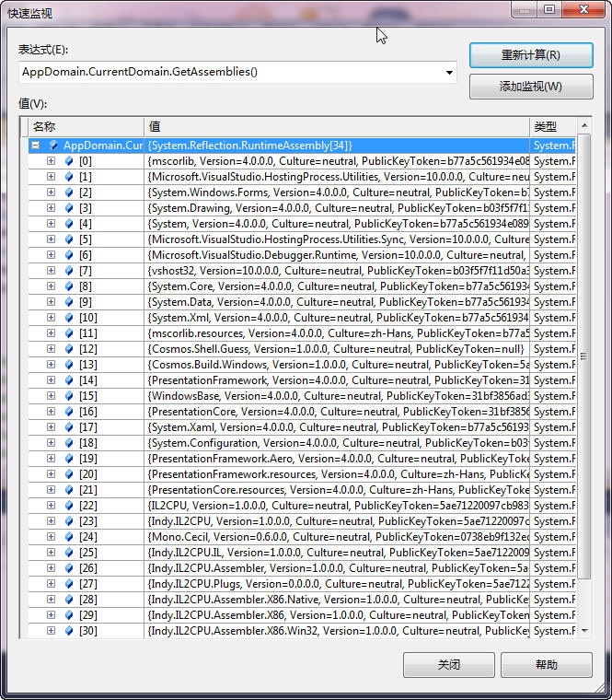The image size is (612, 700).
Task: Select the [10] index label
Action: (87, 318)
